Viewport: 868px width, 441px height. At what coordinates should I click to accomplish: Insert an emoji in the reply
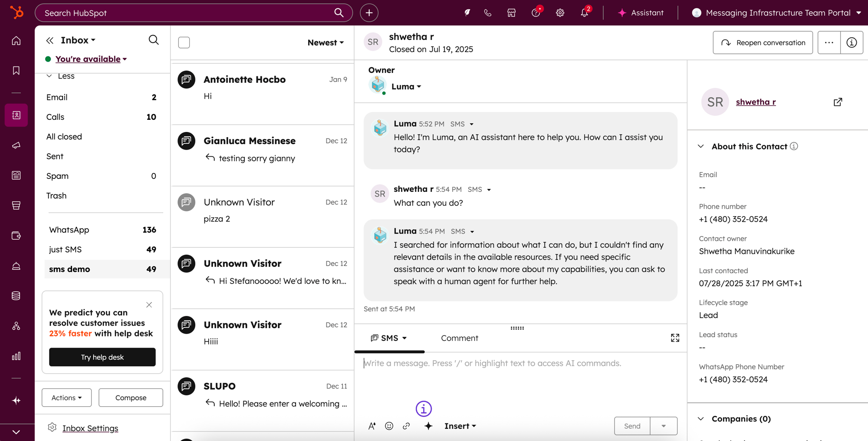point(389,426)
